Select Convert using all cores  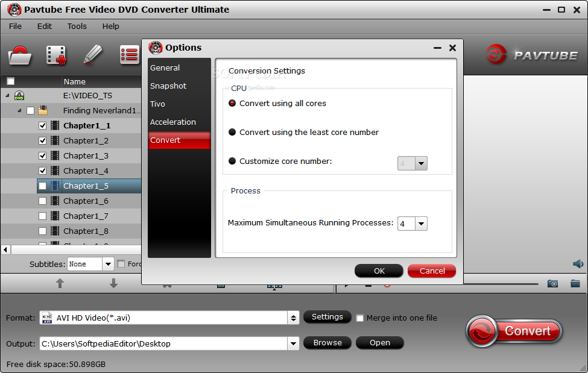point(232,104)
